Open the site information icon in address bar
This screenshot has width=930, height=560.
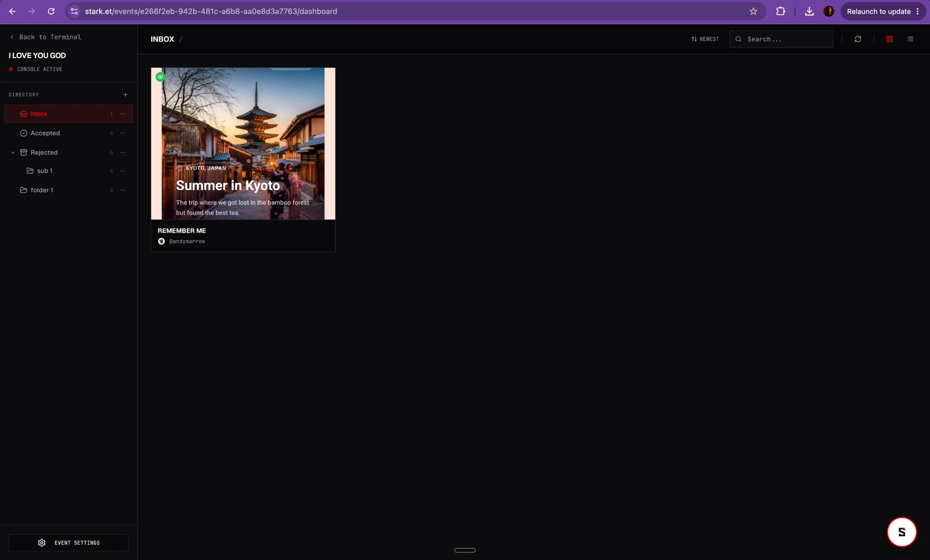point(74,11)
